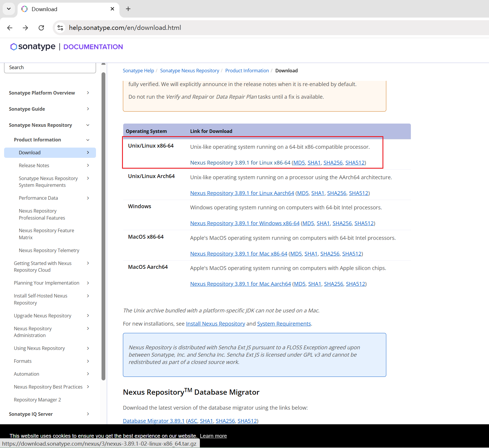Image resolution: width=489 pixels, height=448 pixels.
Task: Expand Performance Data chevron
Action: (x=88, y=198)
